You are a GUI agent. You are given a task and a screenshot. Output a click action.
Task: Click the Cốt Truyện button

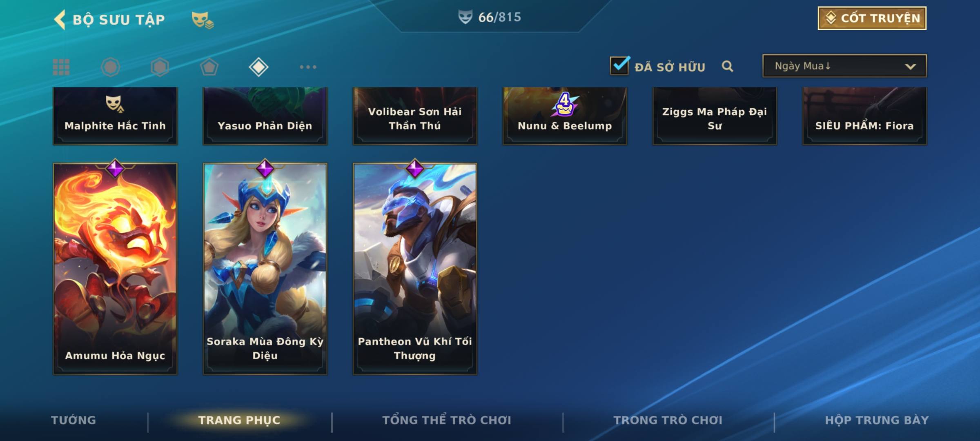872,18
